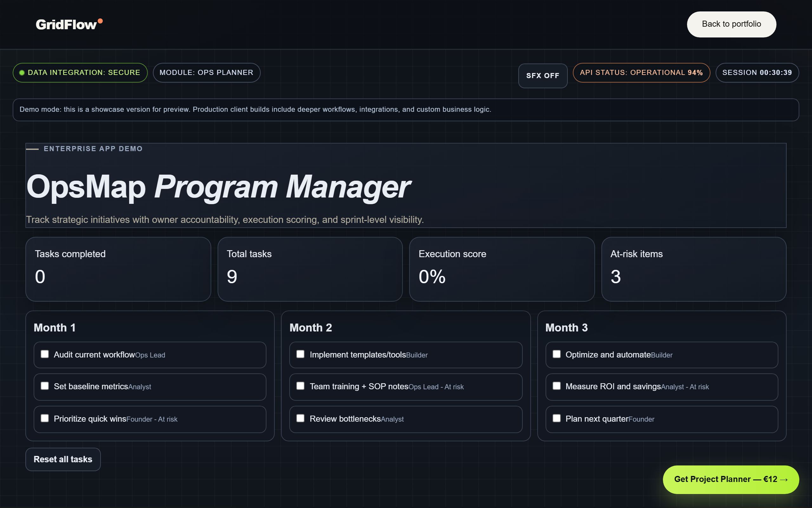Check the Measure ROI and savings task
Image resolution: width=812 pixels, height=508 pixels.
[556, 386]
